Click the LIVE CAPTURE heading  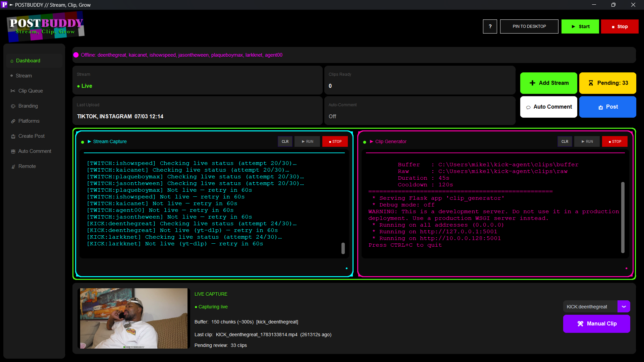(211, 294)
